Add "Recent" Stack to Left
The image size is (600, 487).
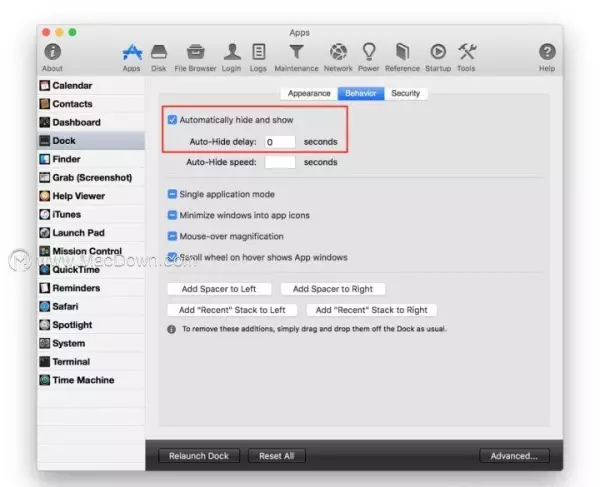(232, 310)
